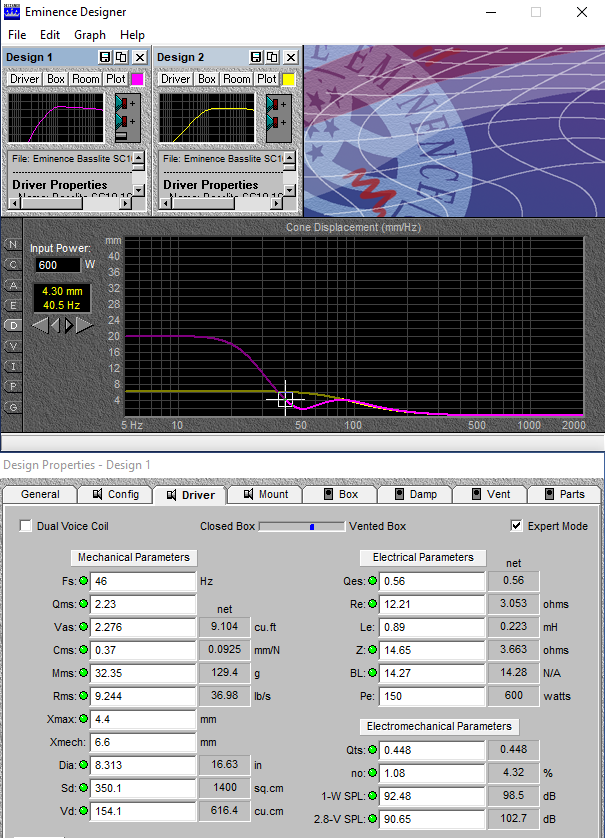Move graph cursor far left with large arrow

click(40, 325)
